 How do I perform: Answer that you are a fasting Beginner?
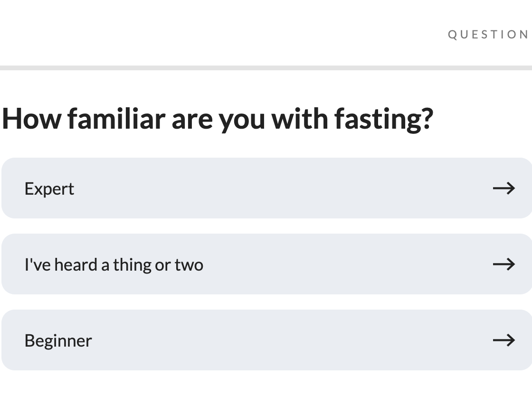click(x=266, y=340)
